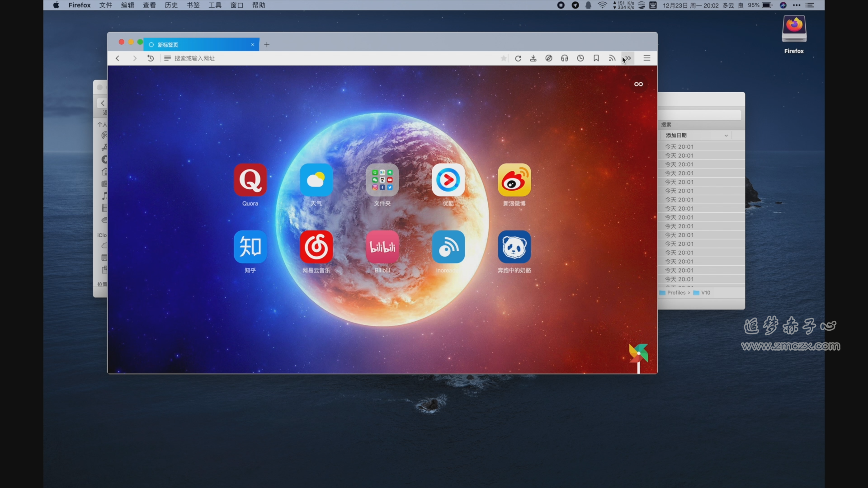Click the headphones icon in the toolbar
Viewport: 868px width, 488px height.
[565, 58]
